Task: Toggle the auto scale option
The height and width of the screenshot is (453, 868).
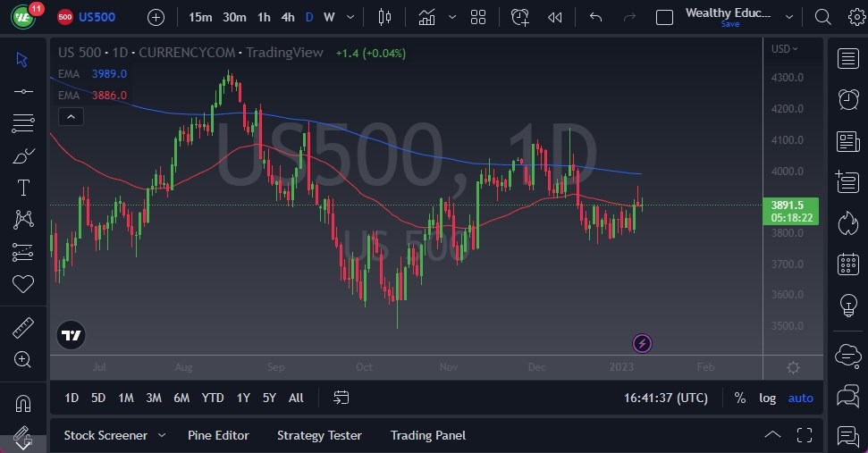Action: [x=800, y=398]
